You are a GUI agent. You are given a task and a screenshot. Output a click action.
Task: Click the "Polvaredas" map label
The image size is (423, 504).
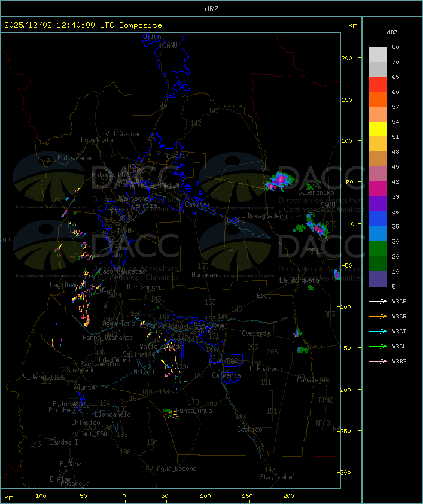(x=75, y=158)
